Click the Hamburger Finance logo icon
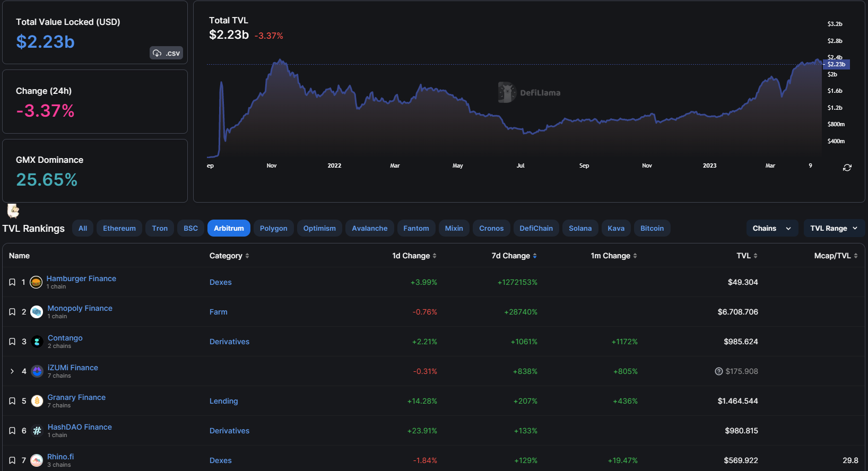This screenshot has height=471, width=868. (x=36, y=282)
